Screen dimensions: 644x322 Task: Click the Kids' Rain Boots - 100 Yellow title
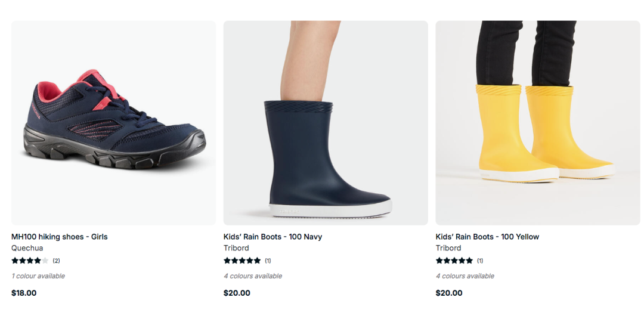point(487,237)
